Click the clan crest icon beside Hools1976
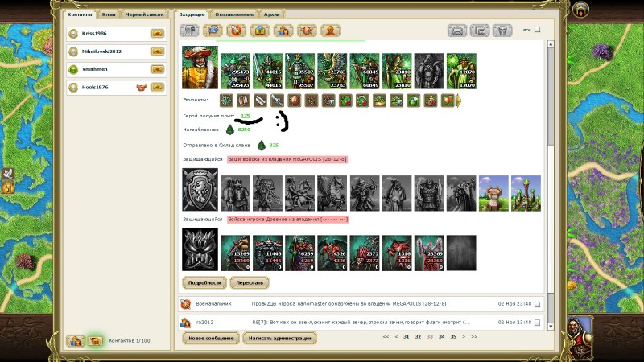 tap(142, 87)
